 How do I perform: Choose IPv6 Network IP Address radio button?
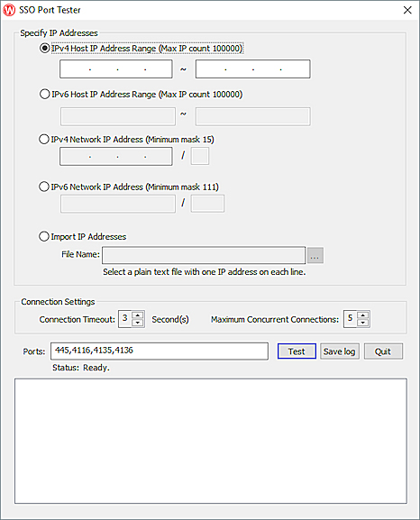(44, 187)
